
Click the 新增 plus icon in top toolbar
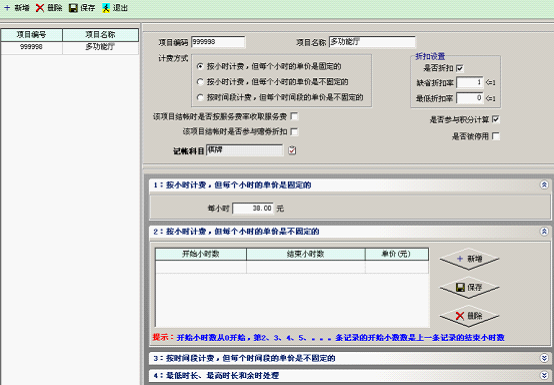point(7,8)
